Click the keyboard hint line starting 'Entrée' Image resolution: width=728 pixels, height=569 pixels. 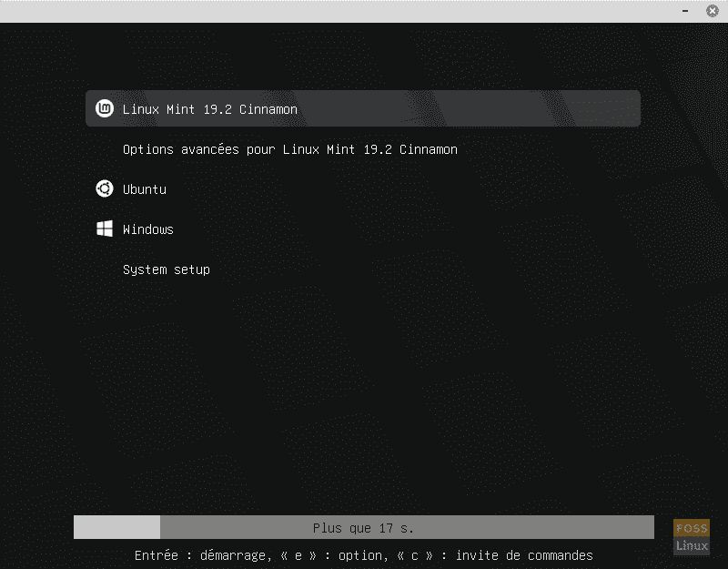point(363,555)
